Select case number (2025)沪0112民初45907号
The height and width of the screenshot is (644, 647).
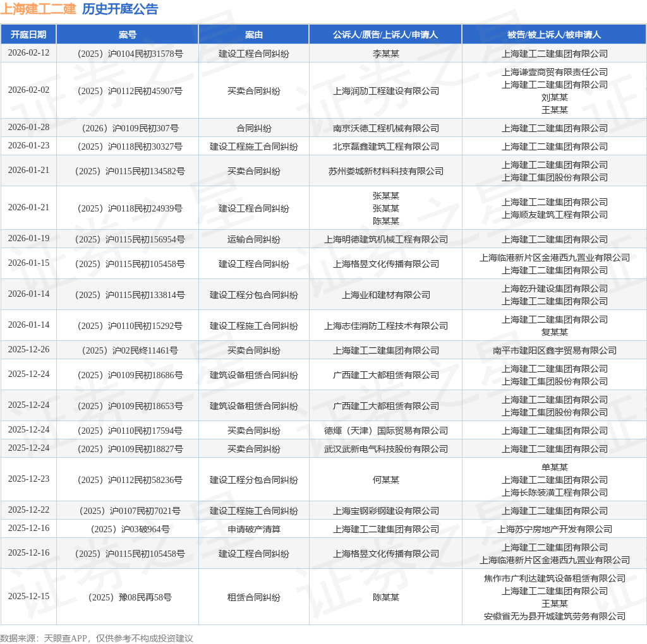coord(130,91)
